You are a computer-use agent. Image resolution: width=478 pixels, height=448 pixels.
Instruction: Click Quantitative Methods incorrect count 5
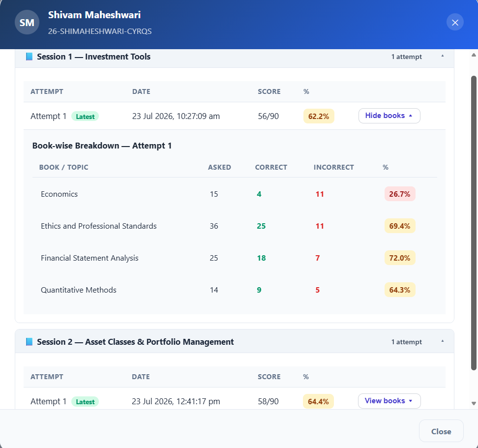[x=318, y=290]
